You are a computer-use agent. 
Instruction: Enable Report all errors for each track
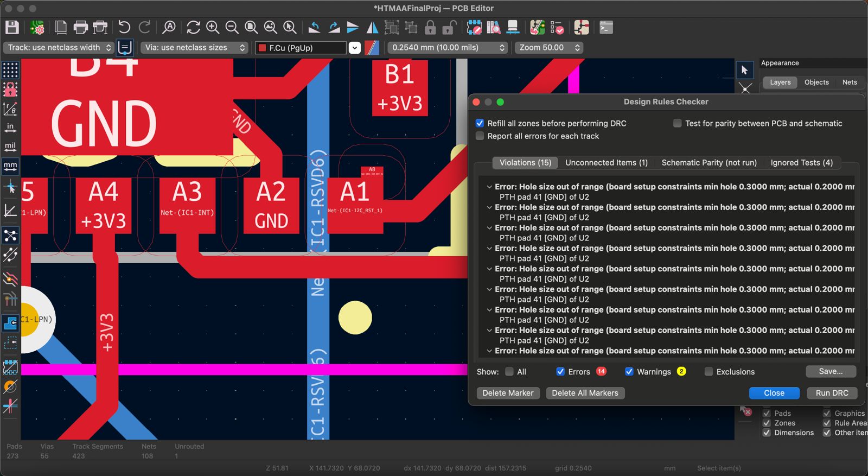coord(480,136)
